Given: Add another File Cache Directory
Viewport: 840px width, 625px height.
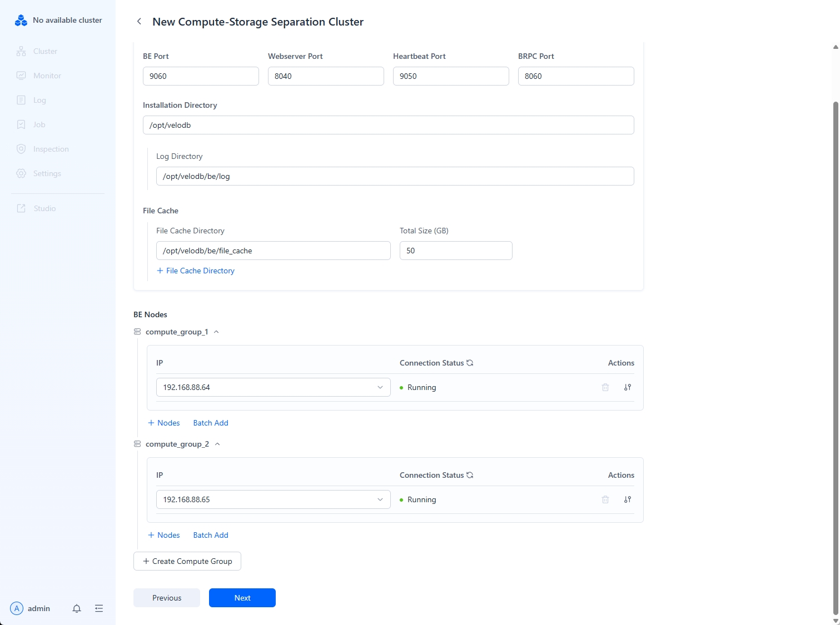Looking at the screenshot, I should tap(196, 271).
